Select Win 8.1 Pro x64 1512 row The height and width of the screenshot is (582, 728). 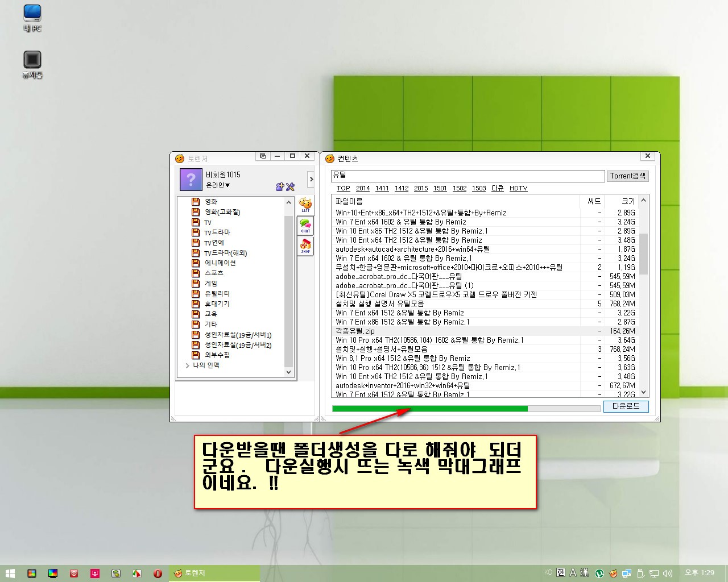tap(485, 358)
